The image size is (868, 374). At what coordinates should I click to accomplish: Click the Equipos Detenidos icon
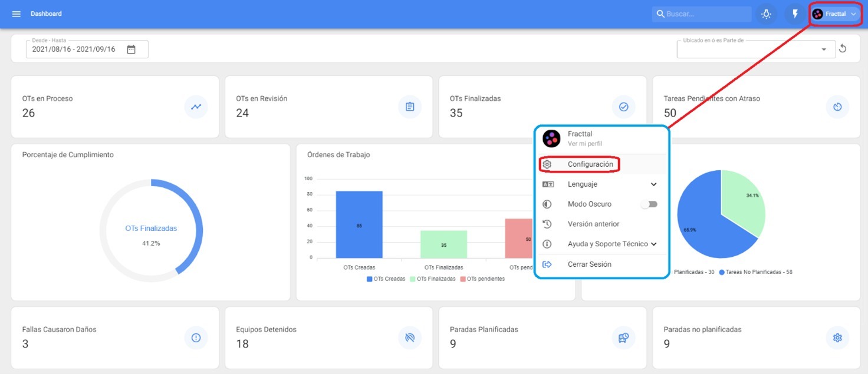coord(410,337)
